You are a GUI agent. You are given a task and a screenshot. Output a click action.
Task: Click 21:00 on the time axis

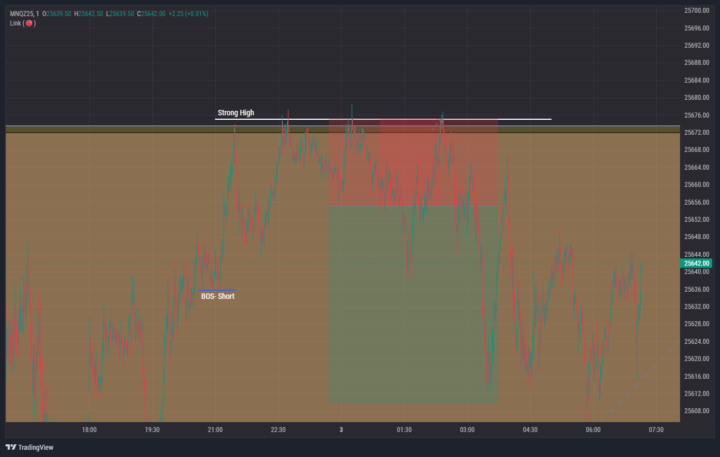pyautogui.click(x=215, y=430)
